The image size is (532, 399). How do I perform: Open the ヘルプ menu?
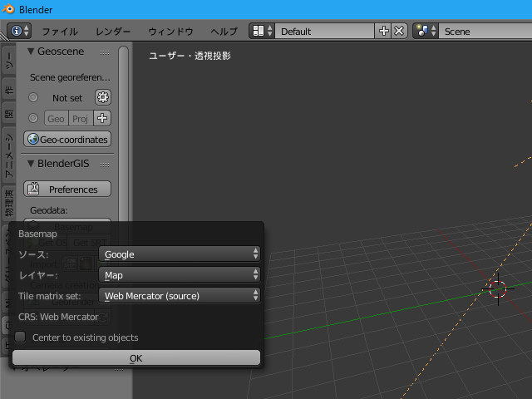click(224, 32)
